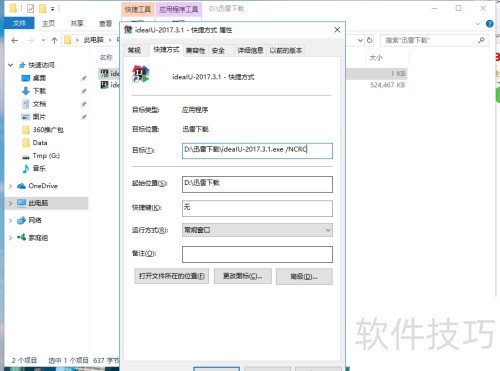Click the OneDrive cloud icon
This screenshot has height=371, width=500.
coord(22,186)
